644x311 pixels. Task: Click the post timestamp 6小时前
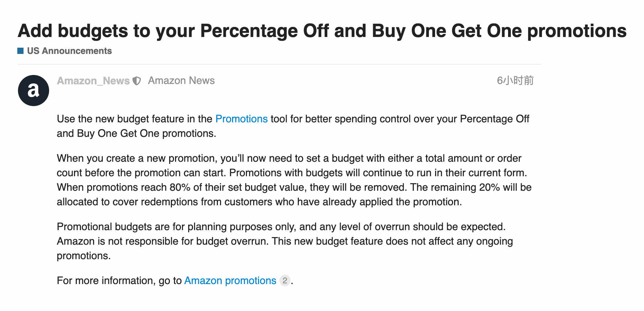[515, 81]
